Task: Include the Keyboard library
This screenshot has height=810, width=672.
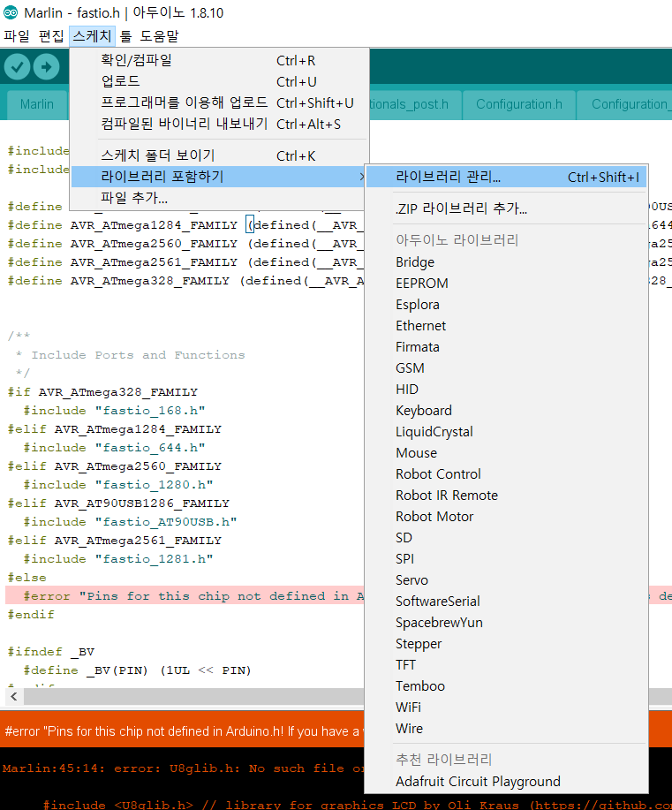Action: (506, 410)
